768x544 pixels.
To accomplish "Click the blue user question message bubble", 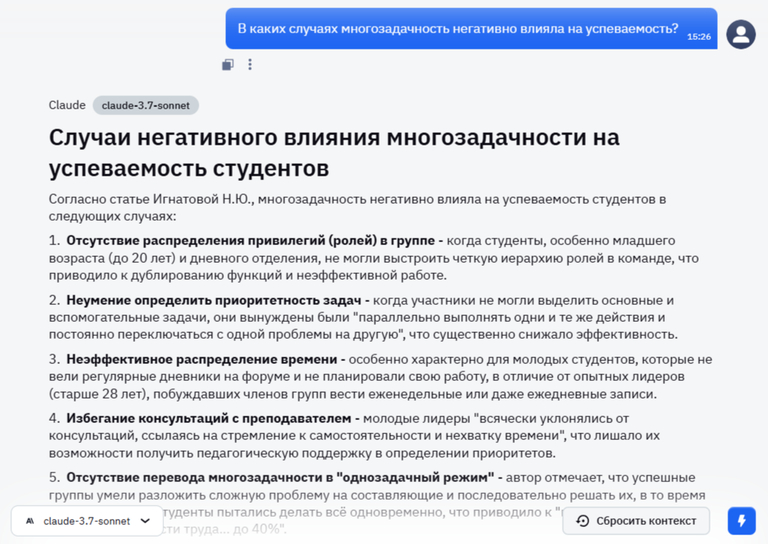I will pyautogui.click(x=471, y=28).
